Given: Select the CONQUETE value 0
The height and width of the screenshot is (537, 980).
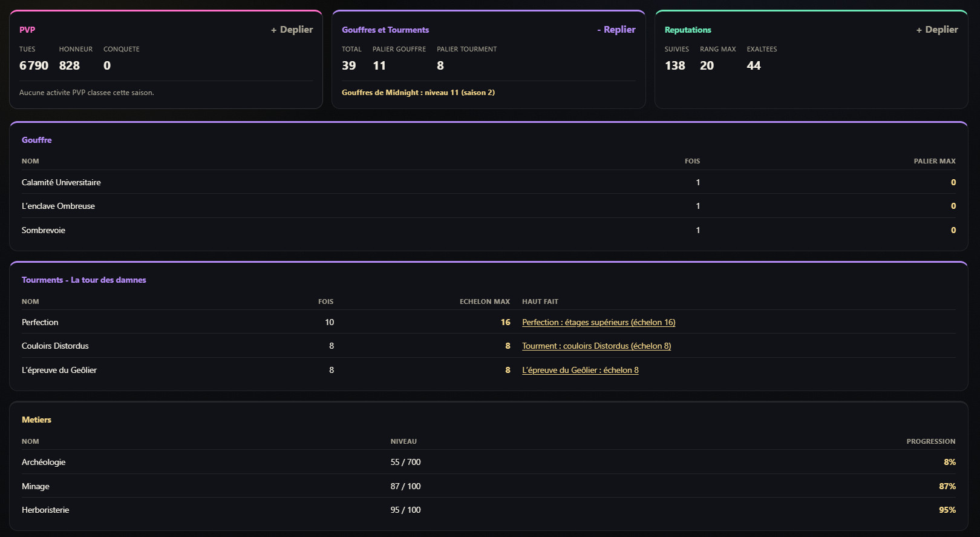Looking at the screenshot, I should pos(107,65).
